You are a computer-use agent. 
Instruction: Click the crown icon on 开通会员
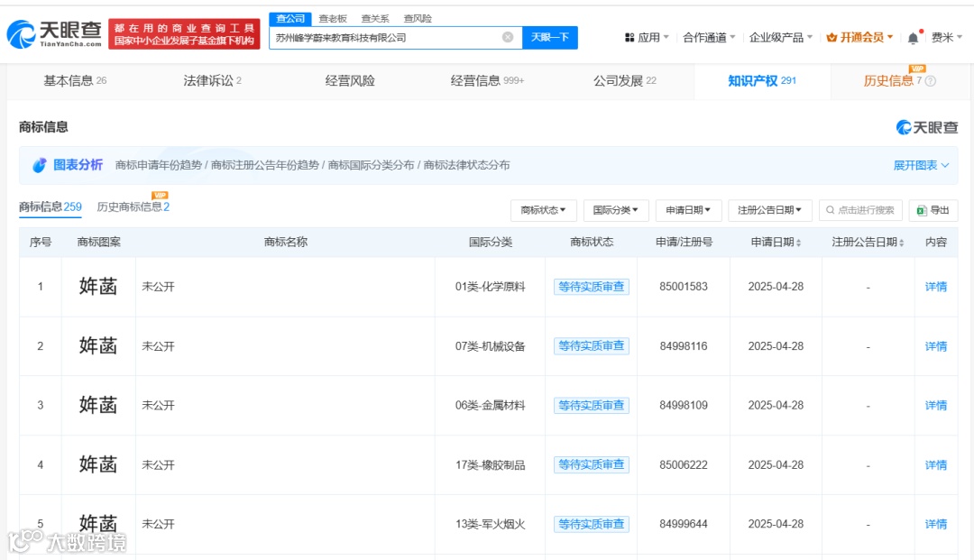[832, 38]
